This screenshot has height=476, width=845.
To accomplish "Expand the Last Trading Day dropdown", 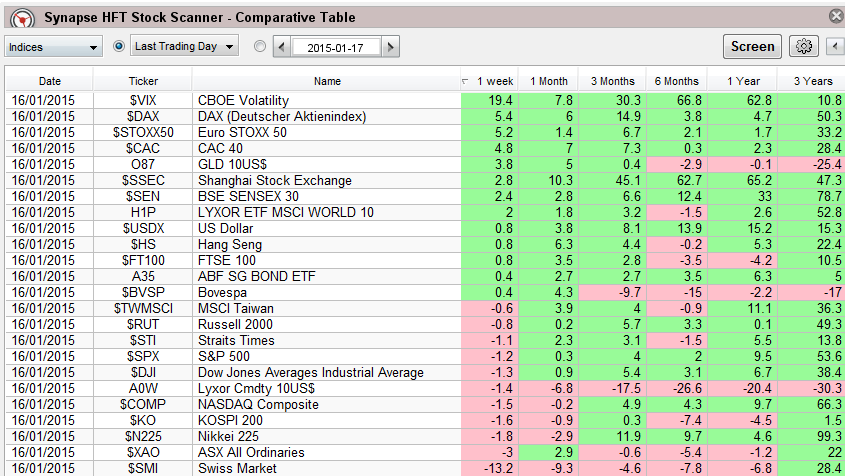I will coord(186,47).
